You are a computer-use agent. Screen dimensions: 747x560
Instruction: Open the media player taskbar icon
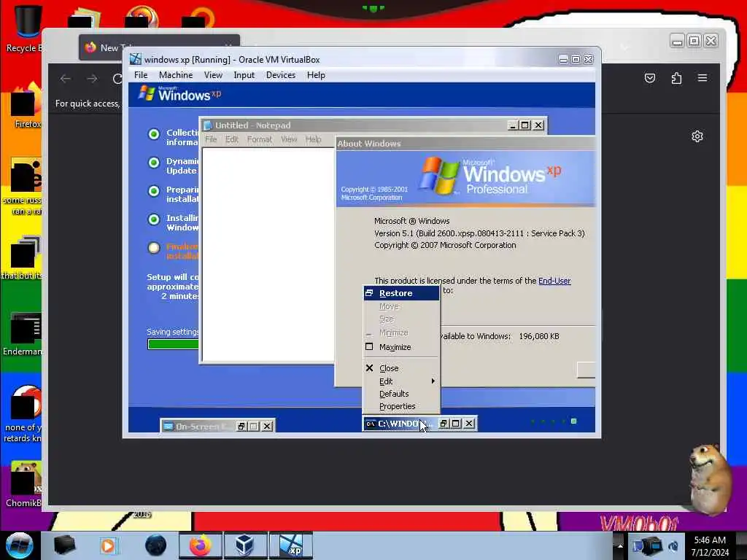109,545
